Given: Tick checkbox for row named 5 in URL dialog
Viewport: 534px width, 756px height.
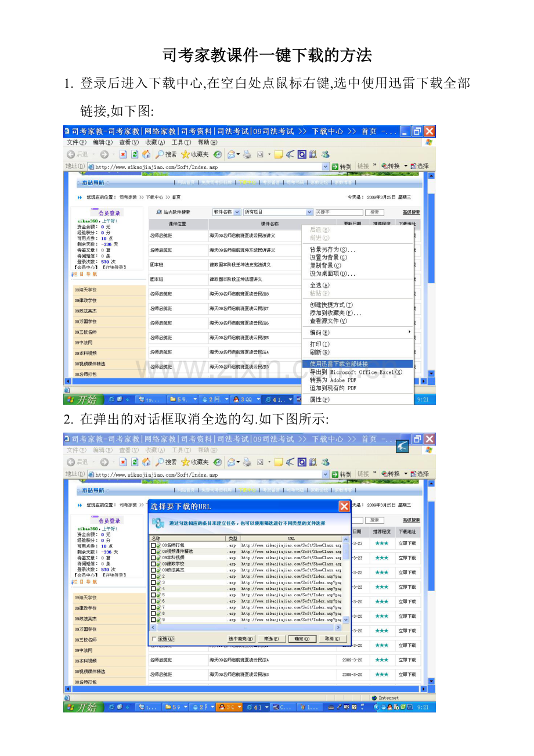Looking at the screenshot, I should point(153,595).
